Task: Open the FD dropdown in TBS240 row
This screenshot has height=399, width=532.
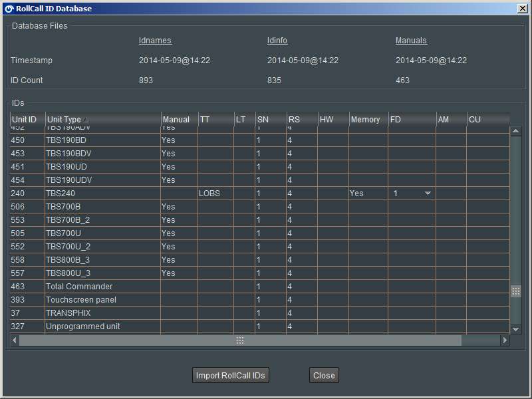Action: tap(428, 194)
